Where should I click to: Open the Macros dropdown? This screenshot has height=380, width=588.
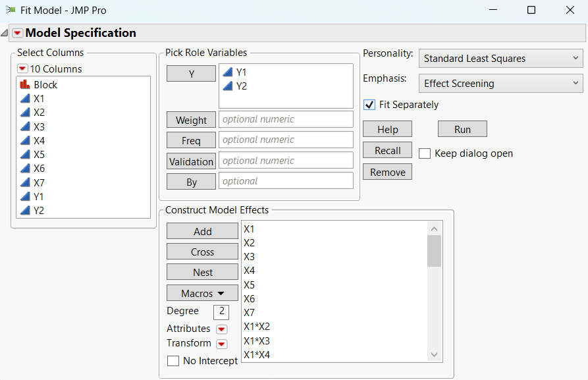[x=202, y=292]
